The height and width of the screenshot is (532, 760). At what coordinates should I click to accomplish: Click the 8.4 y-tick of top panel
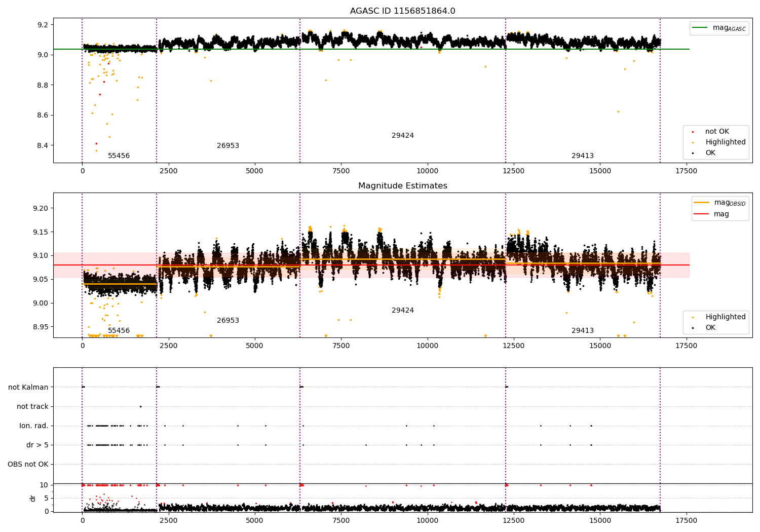pos(43,146)
